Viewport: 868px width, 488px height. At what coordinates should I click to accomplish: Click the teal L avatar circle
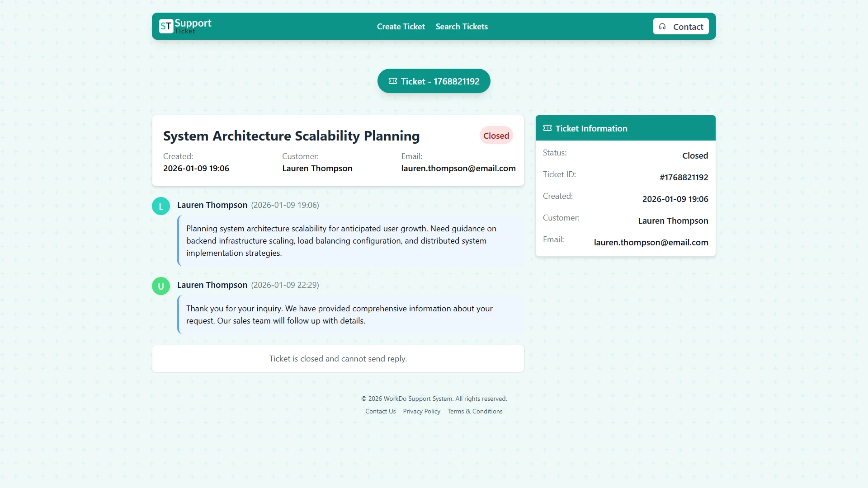coord(161,206)
